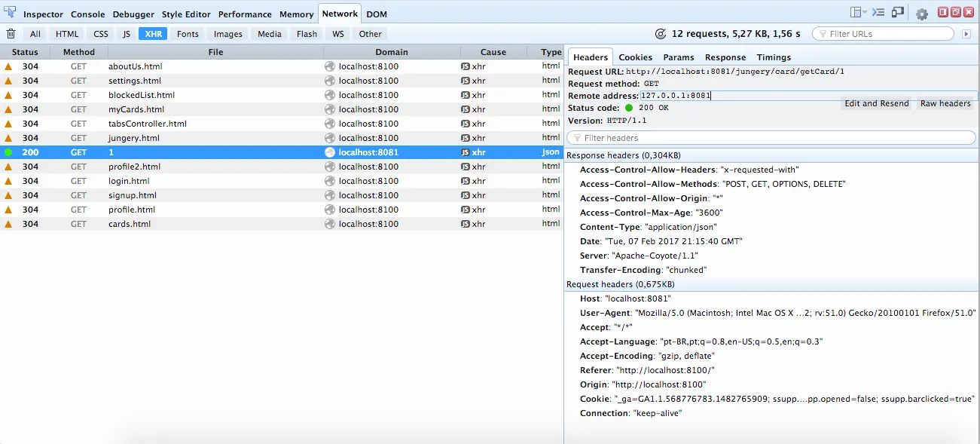Image resolution: width=980 pixels, height=444 pixels.
Task: Clear requests with the trash icon
Action: (11, 34)
